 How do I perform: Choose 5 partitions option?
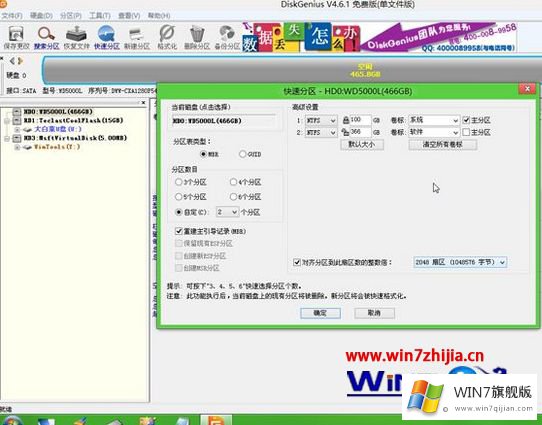178,197
